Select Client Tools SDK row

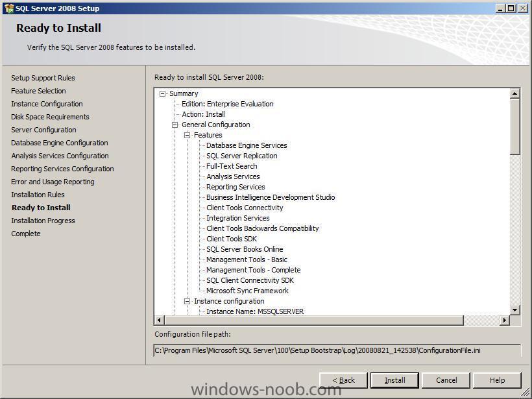tap(232, 239)
